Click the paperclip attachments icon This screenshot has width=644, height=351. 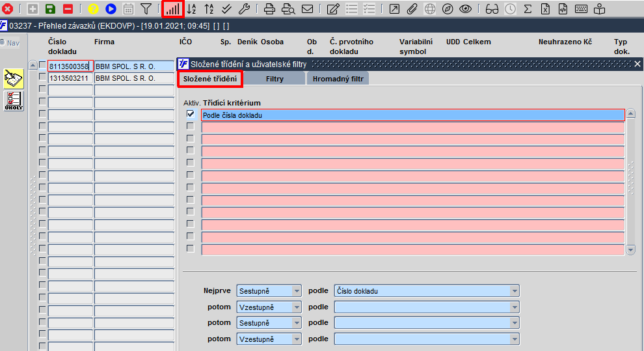pyautogui.click(x=412, y=8)
